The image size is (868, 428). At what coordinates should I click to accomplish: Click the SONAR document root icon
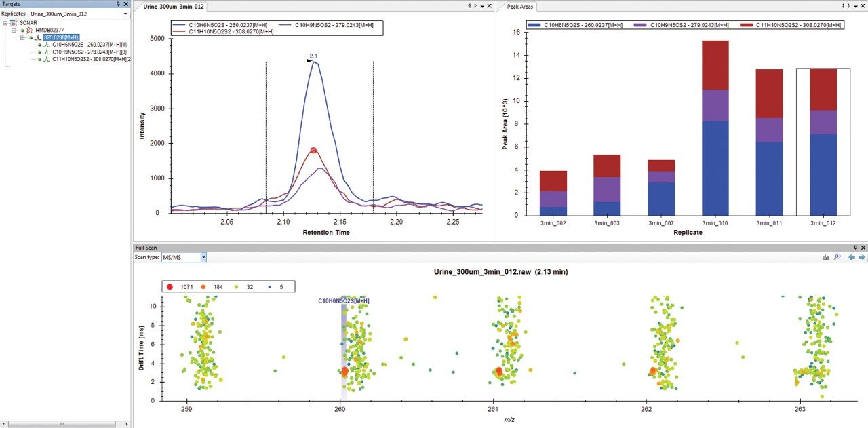tap(14, 23)
